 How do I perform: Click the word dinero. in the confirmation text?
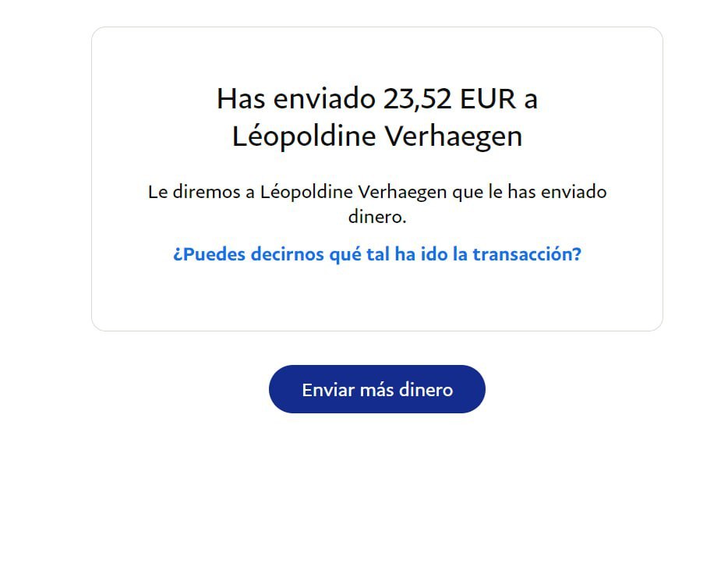point(377,217)
